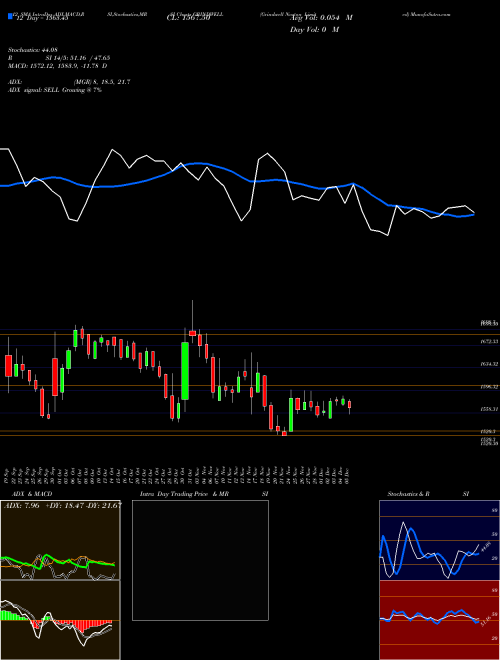Viewport: 500px width, 660px height.
Task: Click the 1558.31 price axis label
Action: (489, 409)
